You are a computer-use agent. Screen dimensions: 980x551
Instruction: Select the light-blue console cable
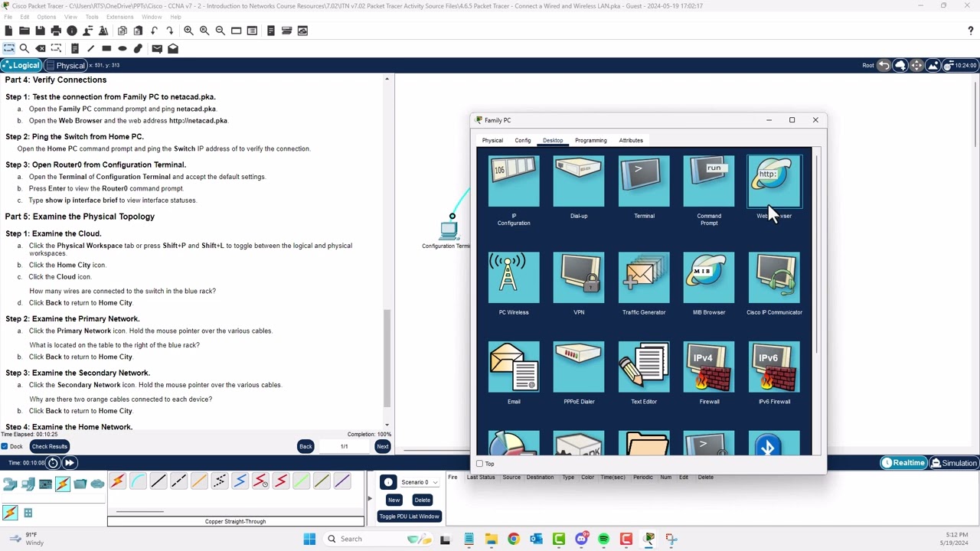138,481
